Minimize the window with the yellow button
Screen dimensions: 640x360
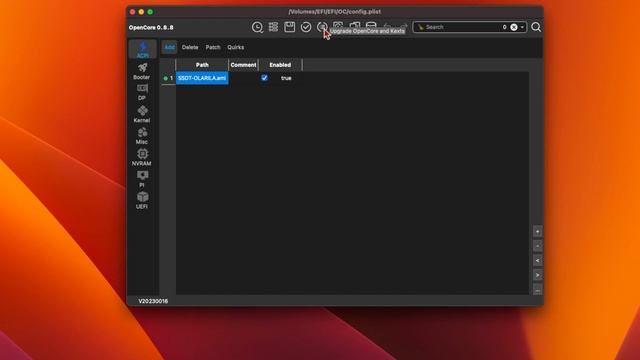pos(141,12)
